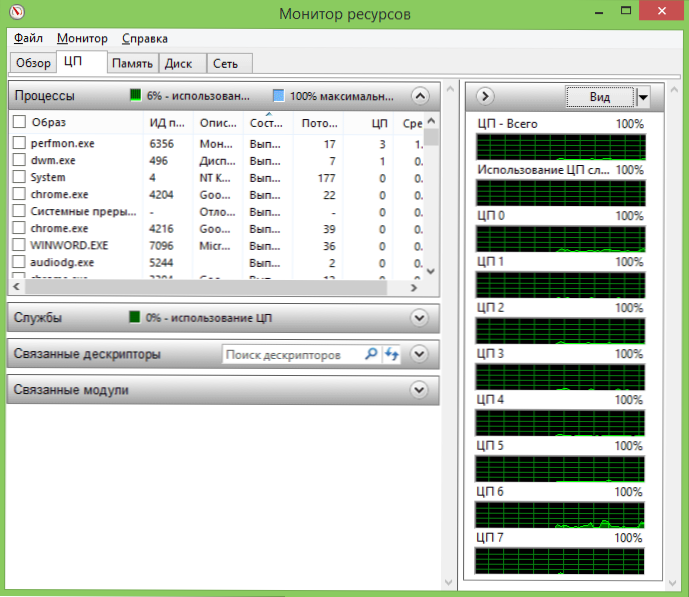The image size is (689, 597).
Task: Collapse the Процессы section
Action: click(x=420, y=96)
